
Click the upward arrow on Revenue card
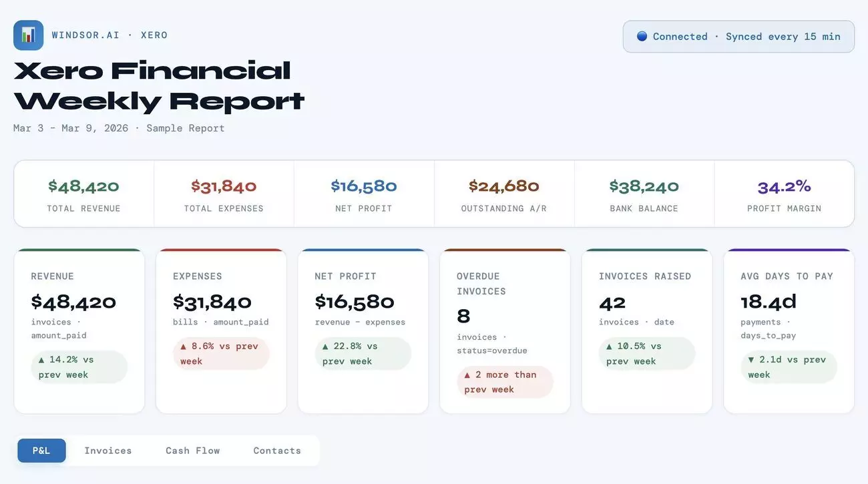tap(41, 359)
